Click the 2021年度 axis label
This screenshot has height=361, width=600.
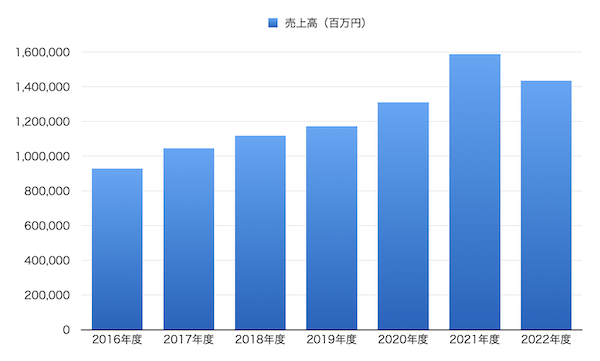click(x=474, y=340)
